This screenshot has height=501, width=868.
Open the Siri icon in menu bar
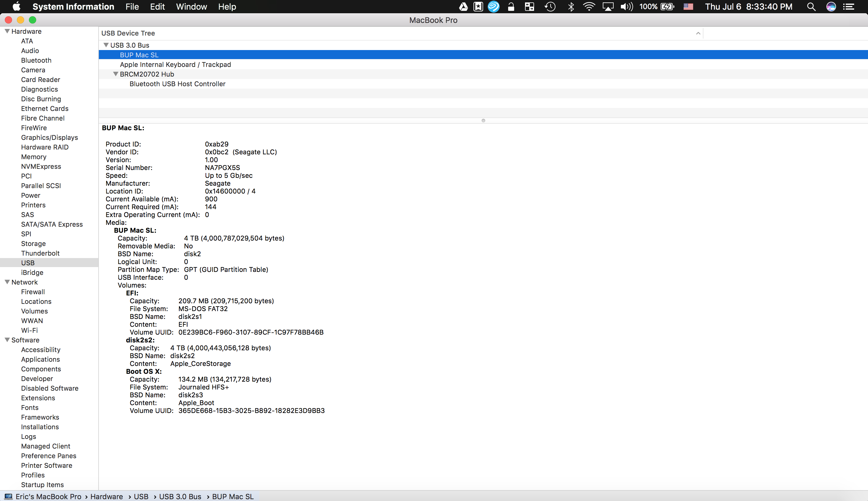(x=831, y=7)
